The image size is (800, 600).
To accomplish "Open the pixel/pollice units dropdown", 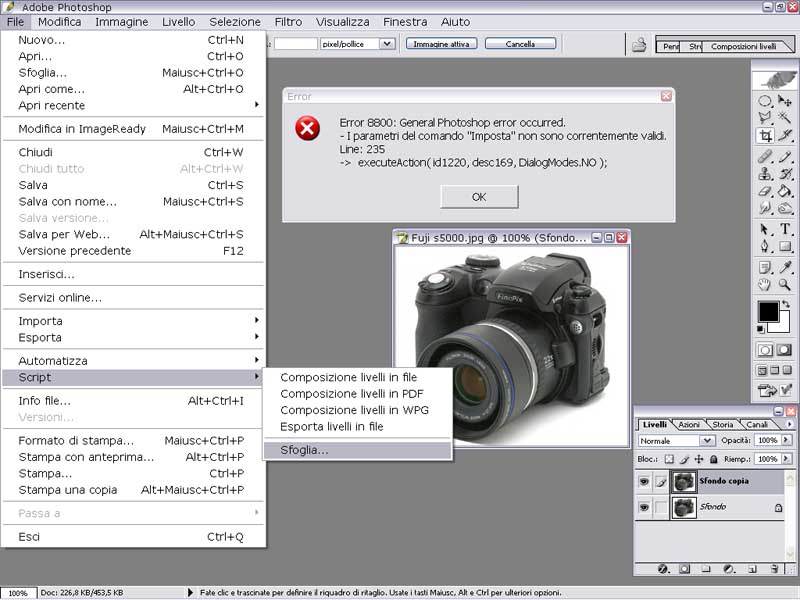I will [x=387, y=44].
